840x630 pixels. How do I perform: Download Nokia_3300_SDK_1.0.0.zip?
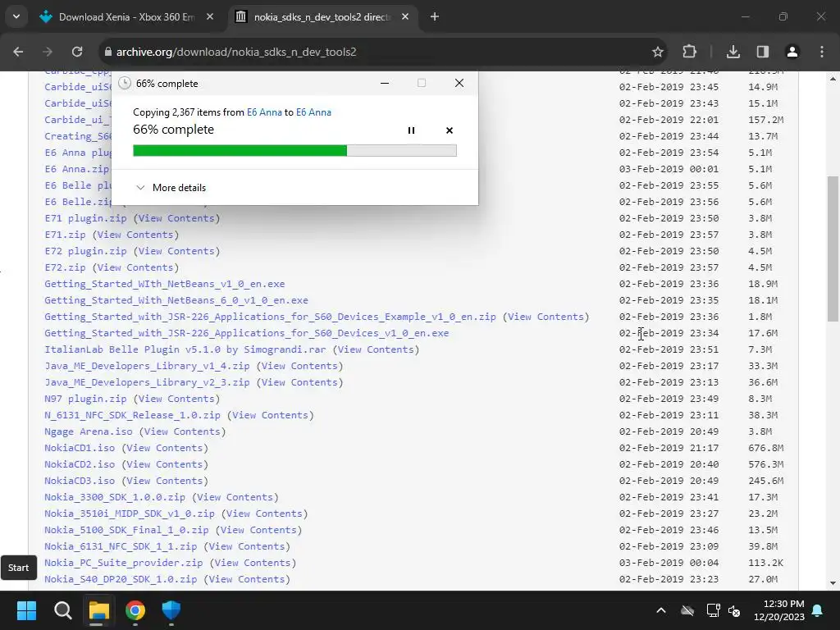[x=115, y=497]
